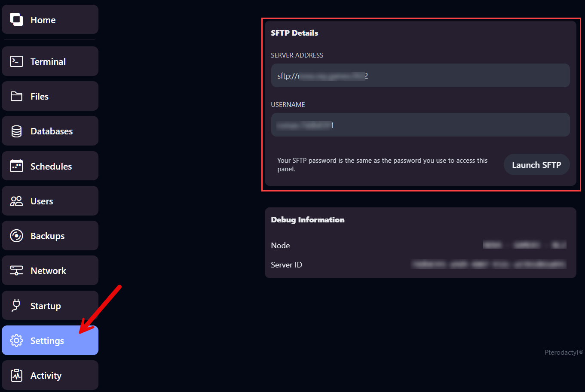Open the Files icon in sidebar

tap(16, 96)
